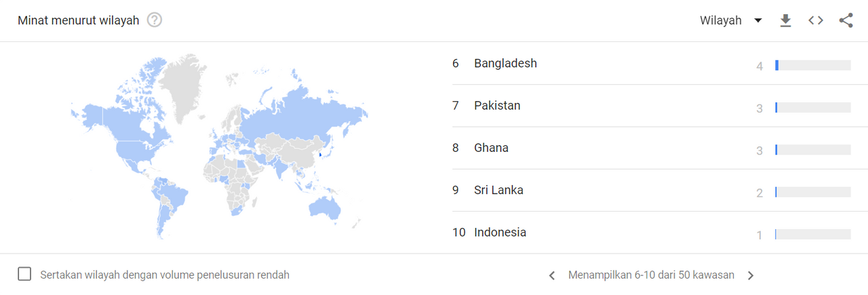Viewport: 868px width, 295px height.
Task: Click Australia on the world map
Action: [325, 205]
